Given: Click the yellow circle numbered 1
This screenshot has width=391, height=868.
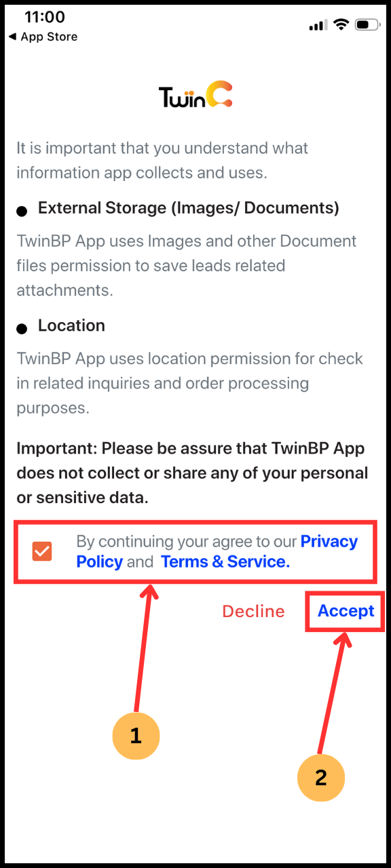Looking at the screenshot, I should tap(136, 736).
